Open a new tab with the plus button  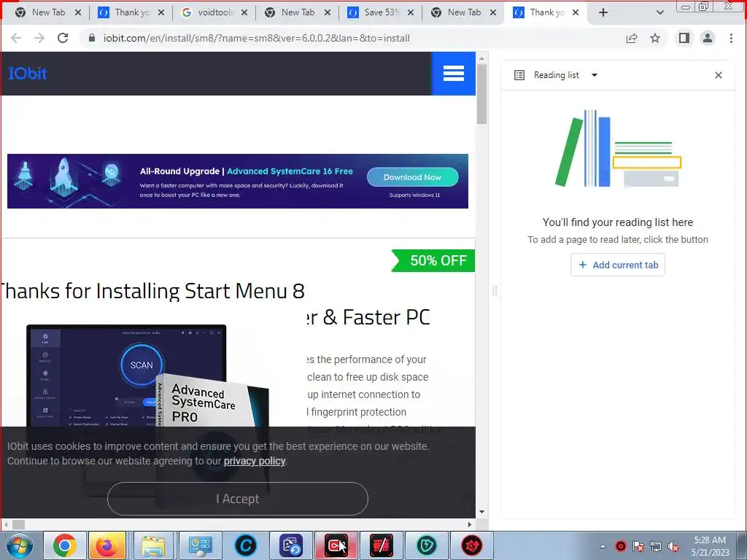[x=603, y=13]
